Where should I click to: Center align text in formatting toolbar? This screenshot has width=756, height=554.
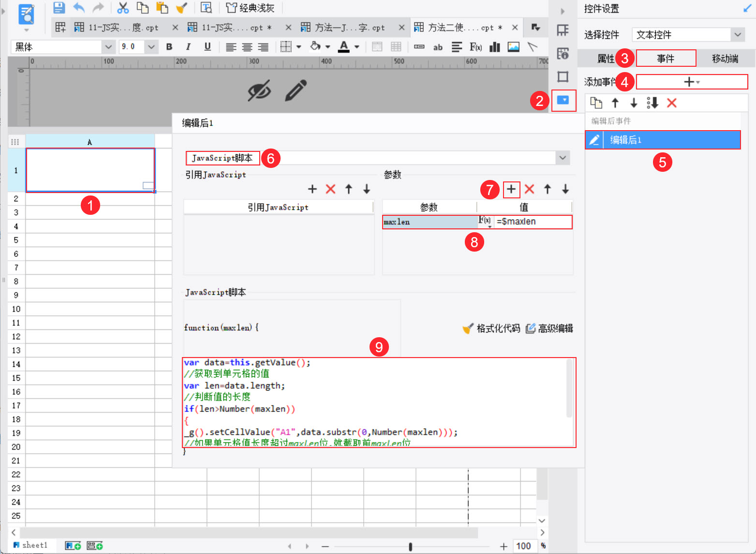(x=247, y=47)
